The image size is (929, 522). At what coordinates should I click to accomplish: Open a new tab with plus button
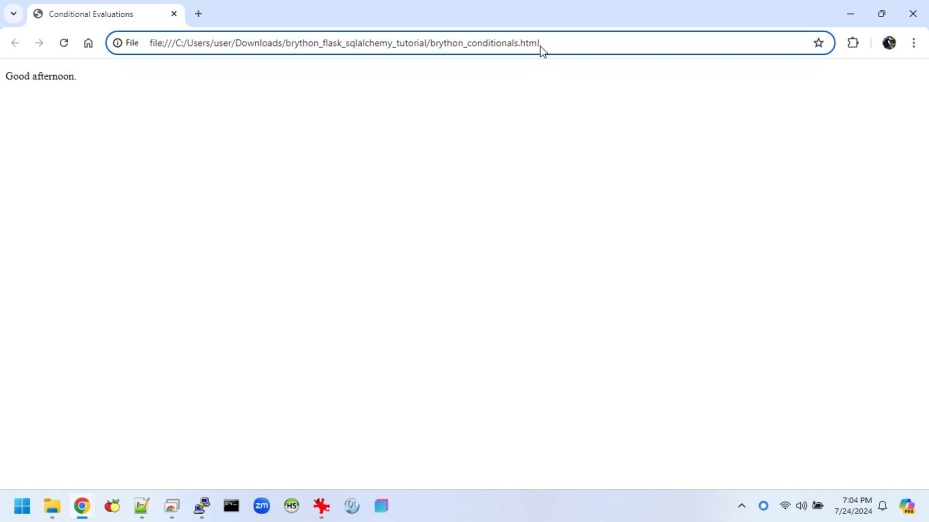(x=198, y=14)
